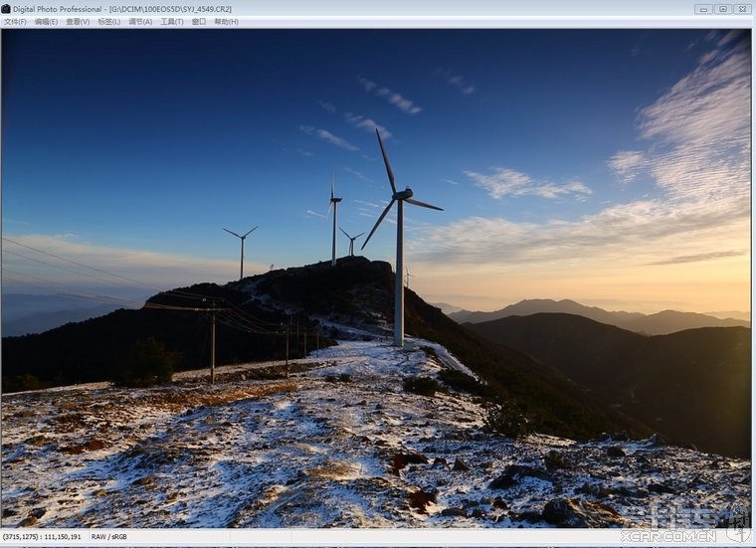
Task: Close the Digital Photo Professional window
Action: coord(742,9)
